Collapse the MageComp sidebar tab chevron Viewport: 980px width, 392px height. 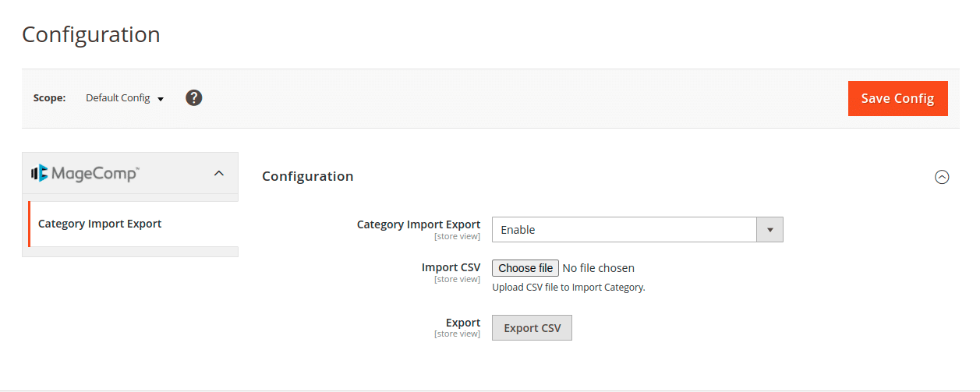(219, 173)
